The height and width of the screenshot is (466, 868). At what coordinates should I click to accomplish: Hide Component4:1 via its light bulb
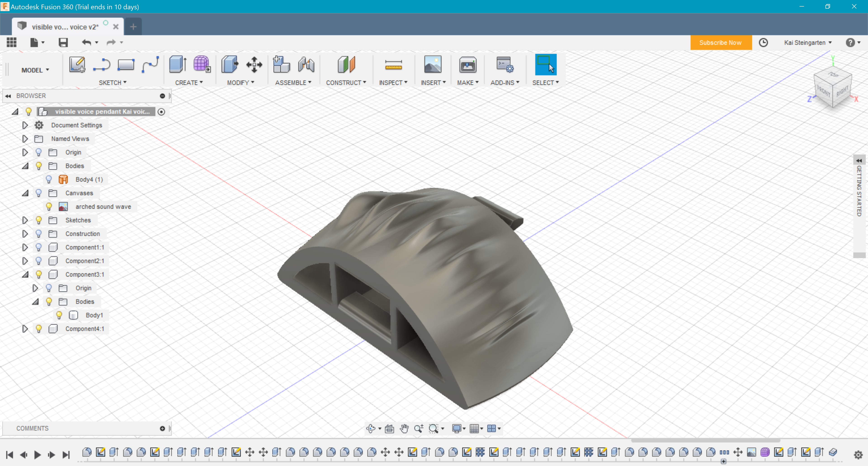[39, 328]
